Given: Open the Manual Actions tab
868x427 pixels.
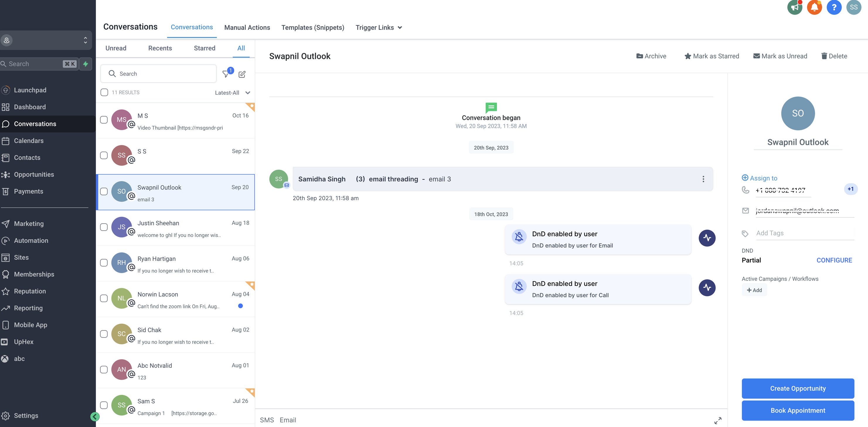Looking at the screenshot, I should [247, 28].
